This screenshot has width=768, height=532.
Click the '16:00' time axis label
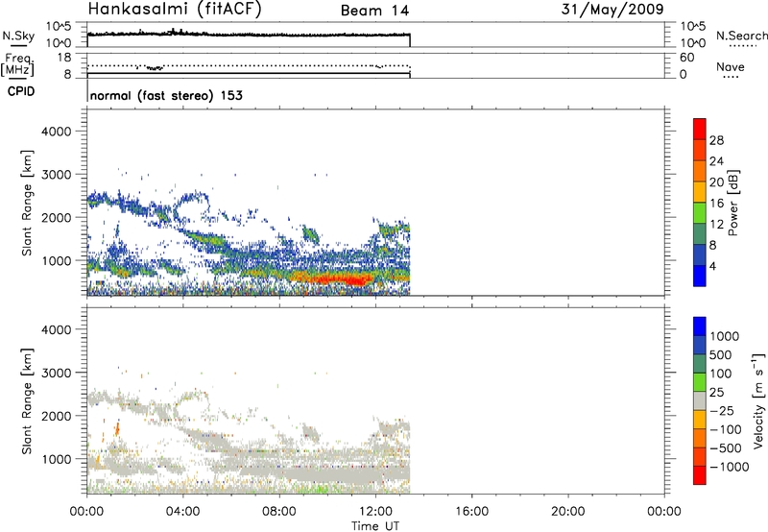click(x=471, y=512)
